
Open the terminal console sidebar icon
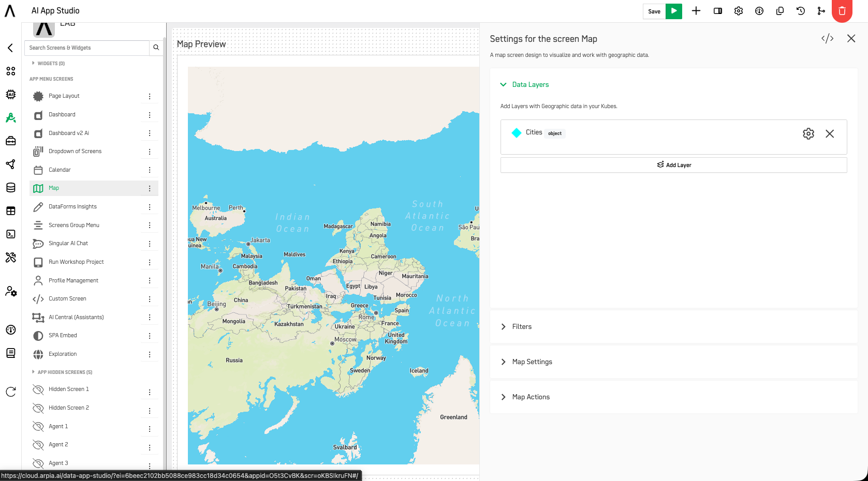click(10, 234)
